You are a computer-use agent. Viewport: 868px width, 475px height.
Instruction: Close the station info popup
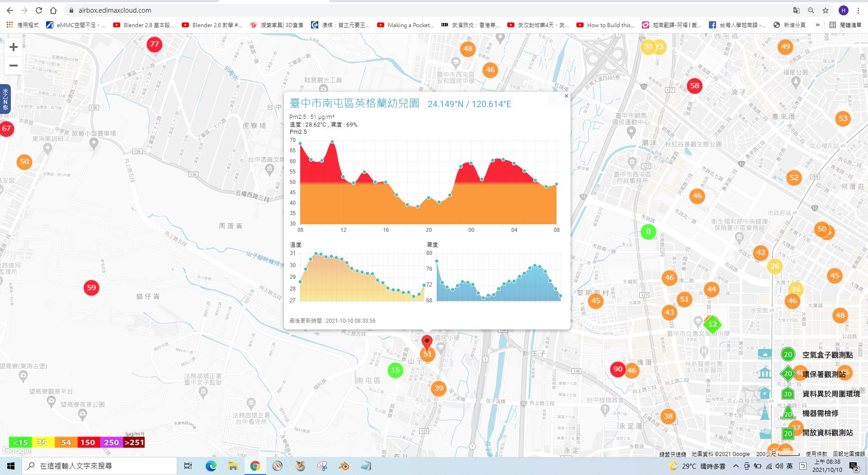pos(566,96)
